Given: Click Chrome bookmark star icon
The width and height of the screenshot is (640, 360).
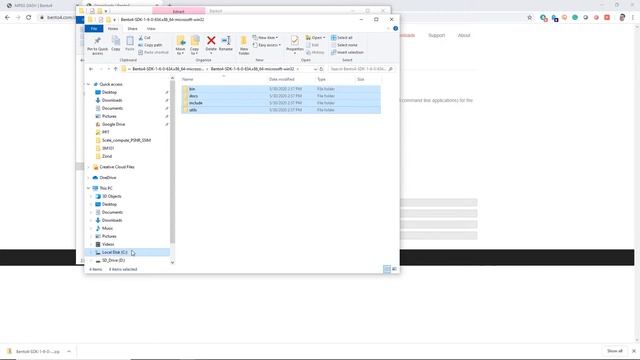Looking at the screenshot, I should (529, 18).
